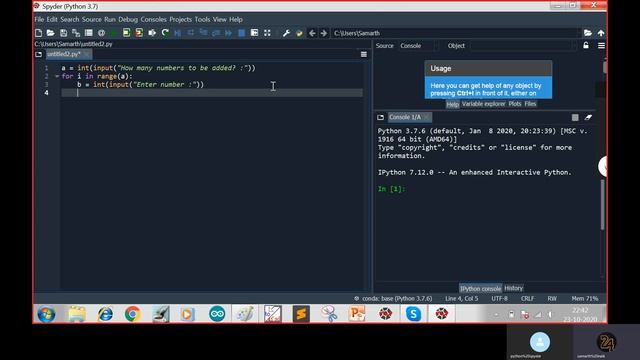Open the File menu

[39, 19]
